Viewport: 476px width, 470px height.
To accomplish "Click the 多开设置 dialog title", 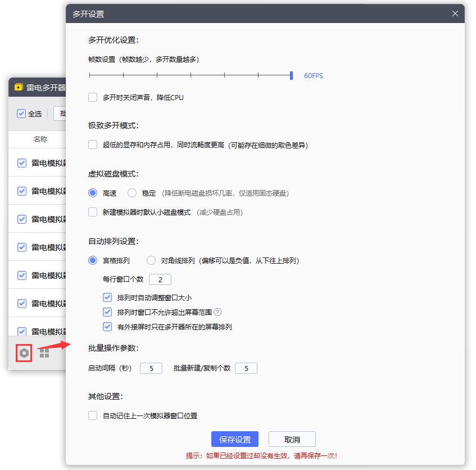I will [88, 14].
